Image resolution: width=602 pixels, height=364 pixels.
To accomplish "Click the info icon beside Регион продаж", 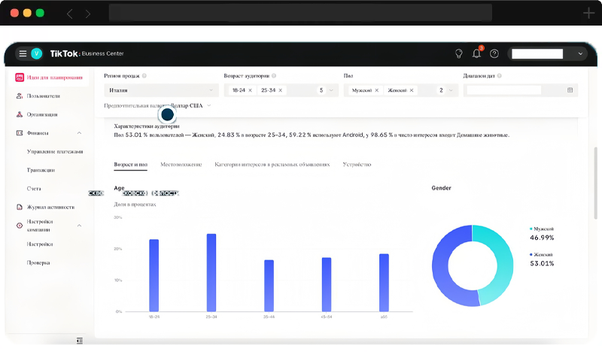I will (x=144, y=76).
